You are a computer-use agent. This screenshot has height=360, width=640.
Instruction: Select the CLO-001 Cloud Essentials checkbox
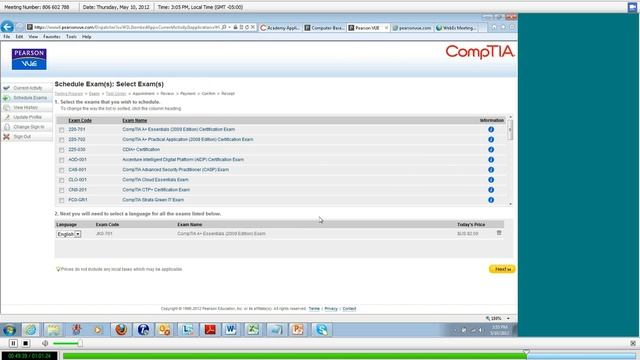coord(62,180)
